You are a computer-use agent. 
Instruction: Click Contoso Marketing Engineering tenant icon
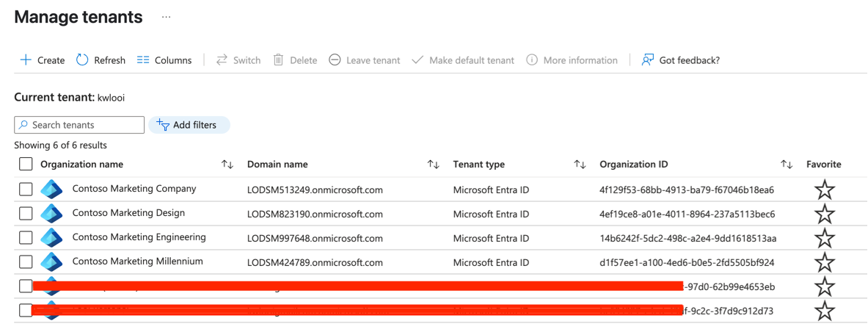pyautogui.click(x=51, y=238)
